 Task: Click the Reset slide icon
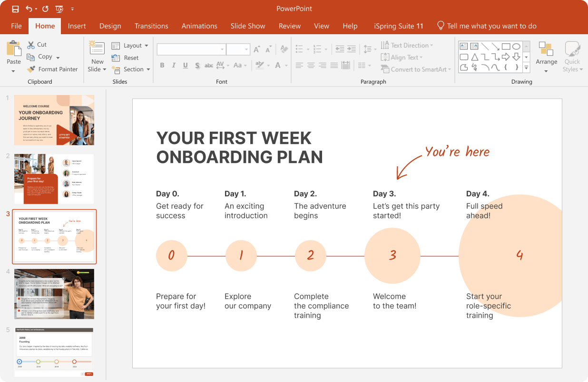tap(116, 58)
